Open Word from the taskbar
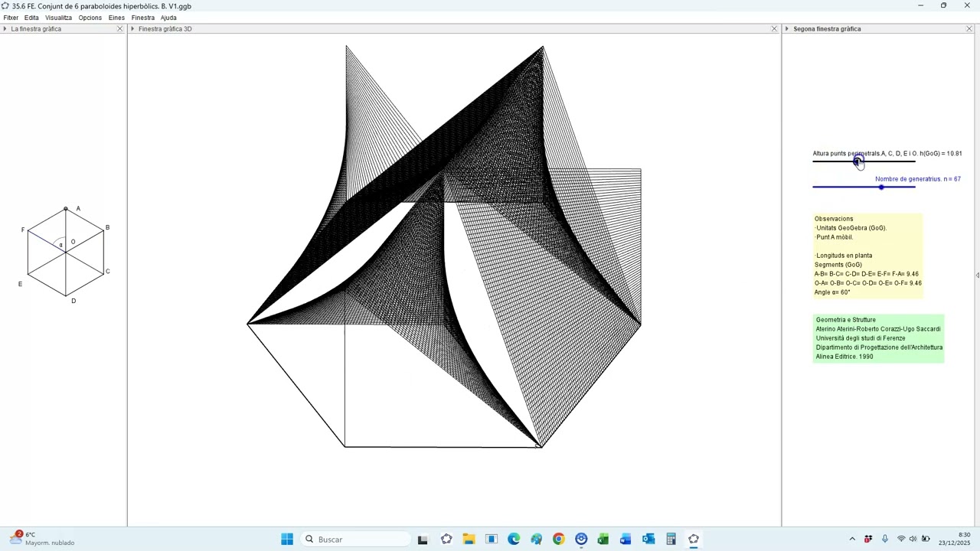 [x=626, y=540]
